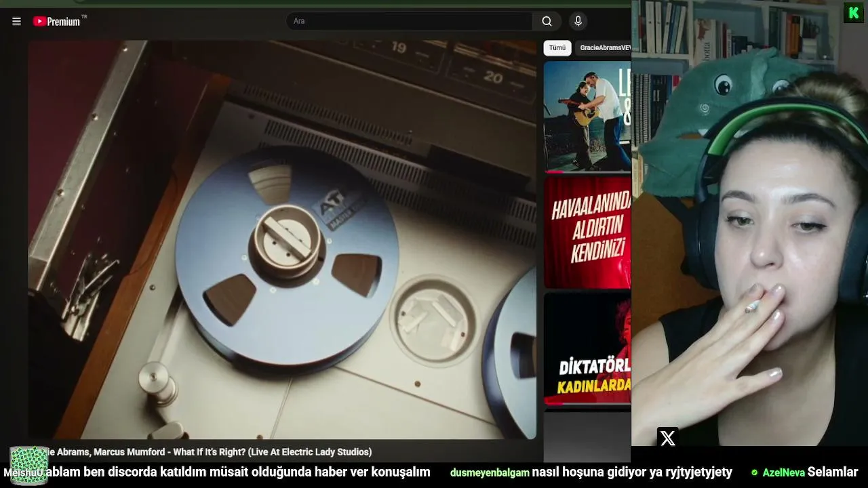
Task: Click the green verified badge before AzelNeva
Action: tap(754, 472)
